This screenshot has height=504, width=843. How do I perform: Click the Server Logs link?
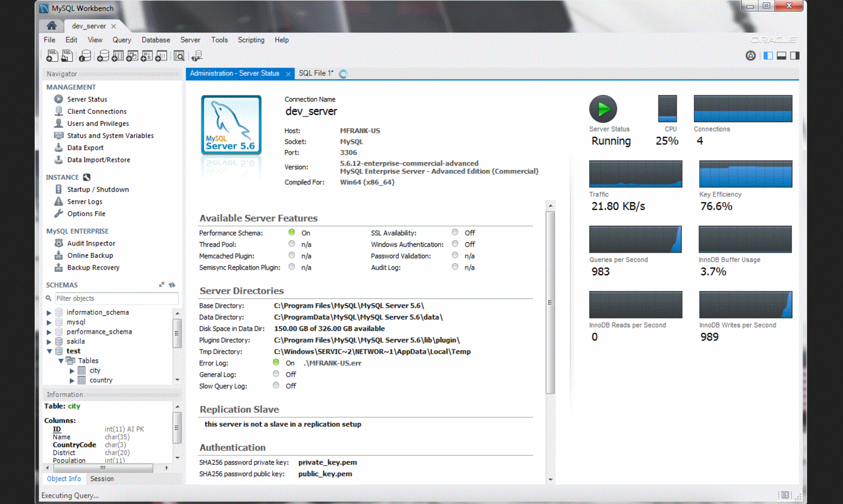[x=85, y=201]
